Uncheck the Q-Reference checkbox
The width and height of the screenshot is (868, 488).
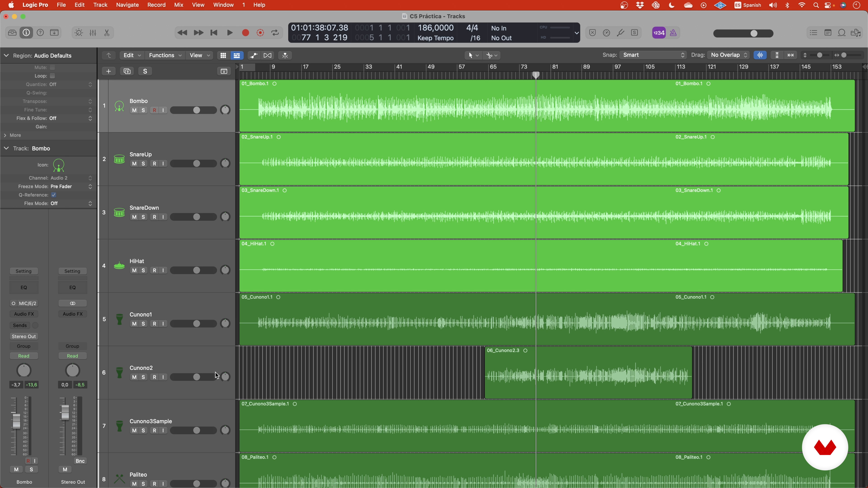[x=54, y=195]
